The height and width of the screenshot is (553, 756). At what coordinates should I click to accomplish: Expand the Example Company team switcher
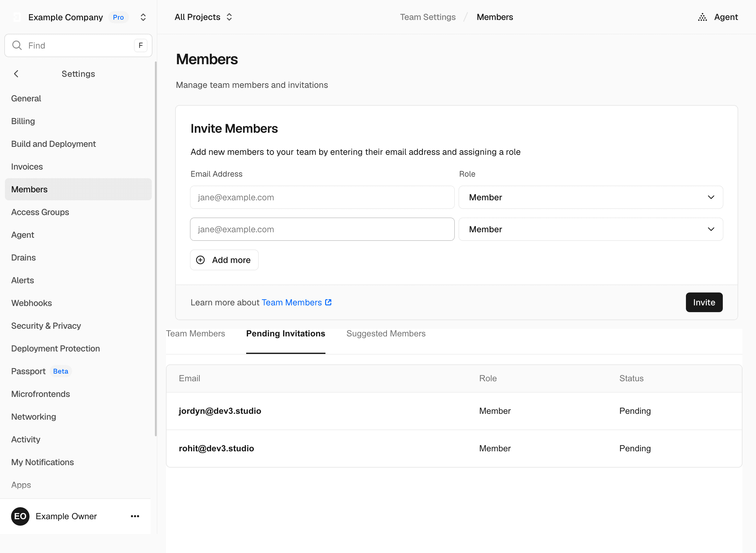[x=143, y=17]
